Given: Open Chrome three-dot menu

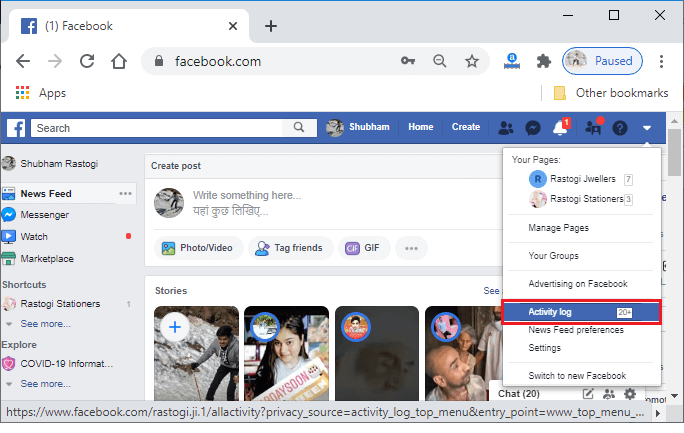Looking at the screenshot, I should [x=661, y=61].
